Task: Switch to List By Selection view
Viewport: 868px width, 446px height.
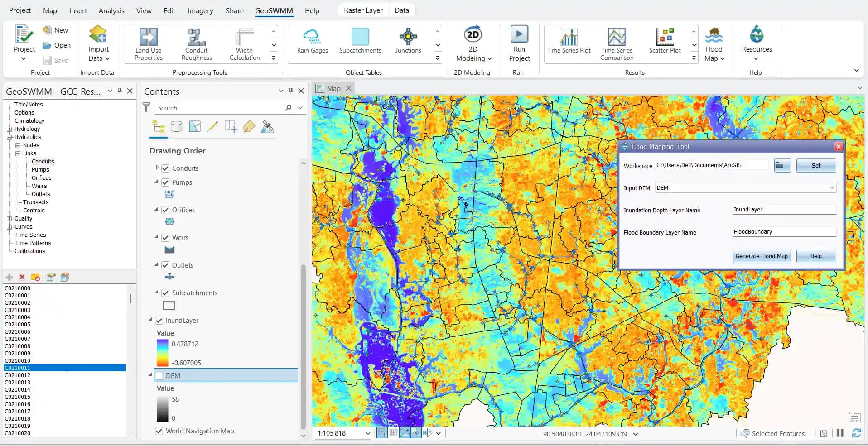Action: (x=194, y=127)
